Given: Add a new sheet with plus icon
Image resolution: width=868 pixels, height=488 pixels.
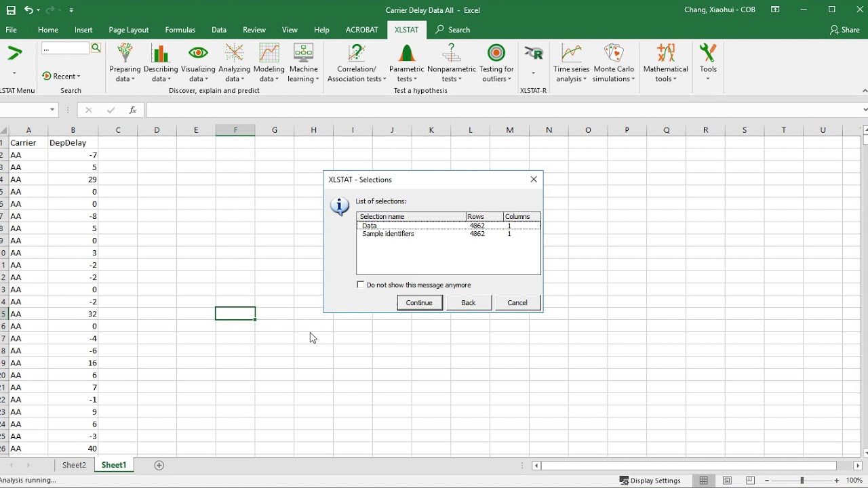Looking at the screenshot, I should point(159,465).
